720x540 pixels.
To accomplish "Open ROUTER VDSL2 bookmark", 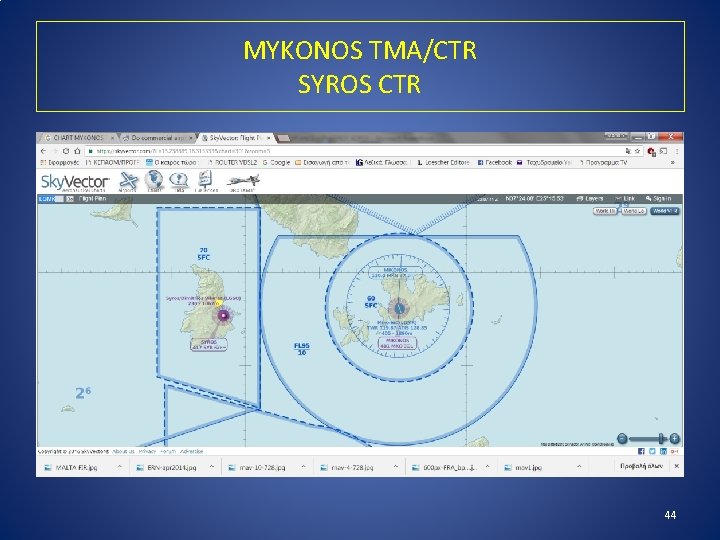I will pyautogui.click(x=233, y=163).
